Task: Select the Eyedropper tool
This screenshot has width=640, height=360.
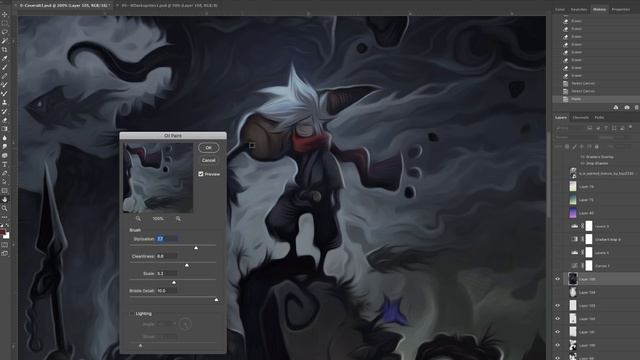Action: point(4,58)
